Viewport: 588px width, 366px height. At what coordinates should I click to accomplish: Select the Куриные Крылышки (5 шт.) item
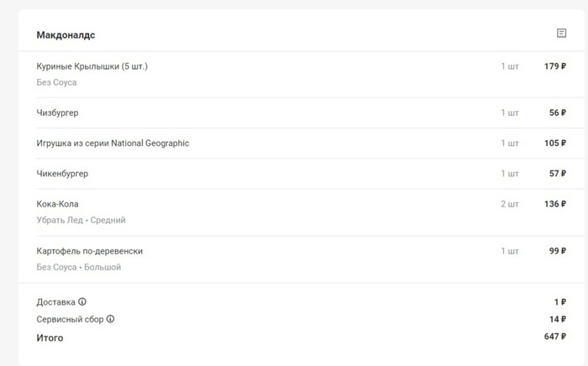point(92,66)
